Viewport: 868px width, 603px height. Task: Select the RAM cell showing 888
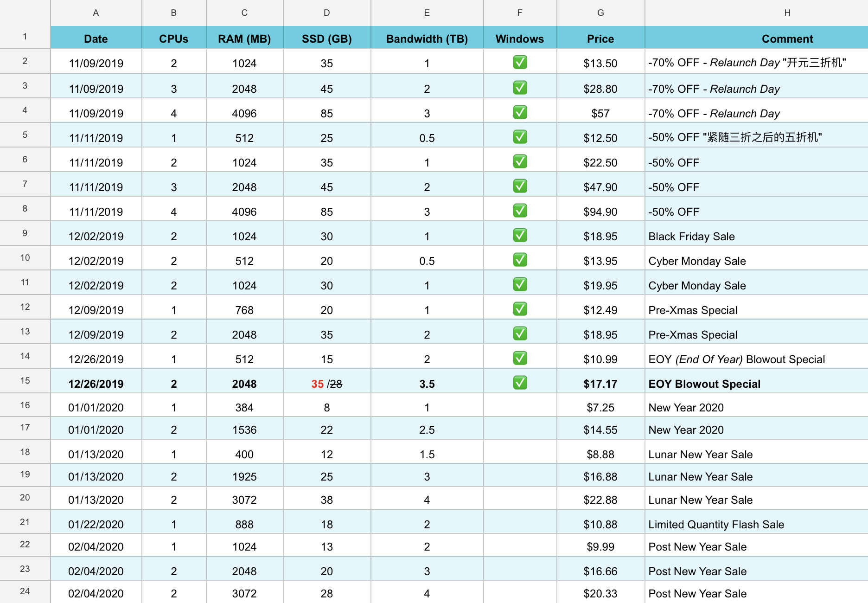pyautogui.click(x=244, y=522)
